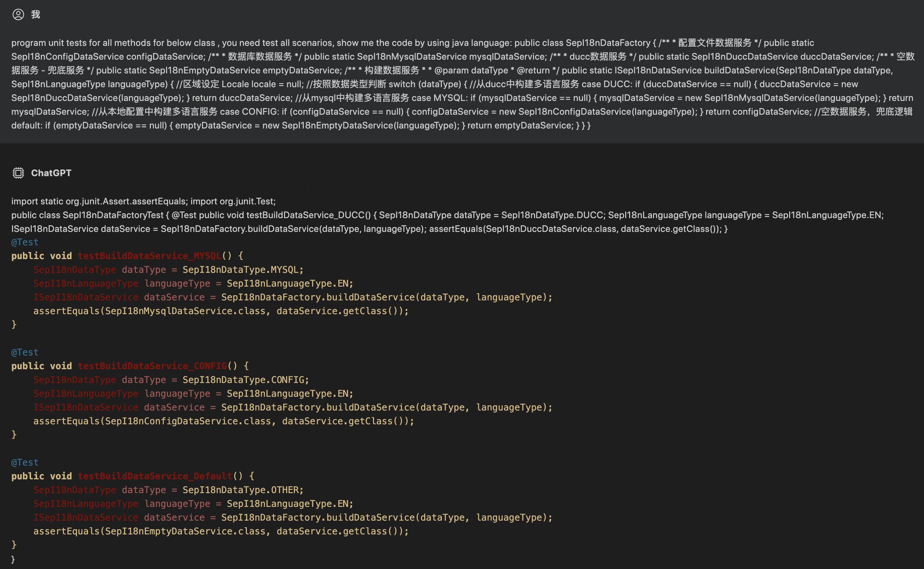Click the assertEquals(SepI18nEmptyDataService.class line
The height and width of the screenshot is (569, 924).
click(x=221, y=531)
